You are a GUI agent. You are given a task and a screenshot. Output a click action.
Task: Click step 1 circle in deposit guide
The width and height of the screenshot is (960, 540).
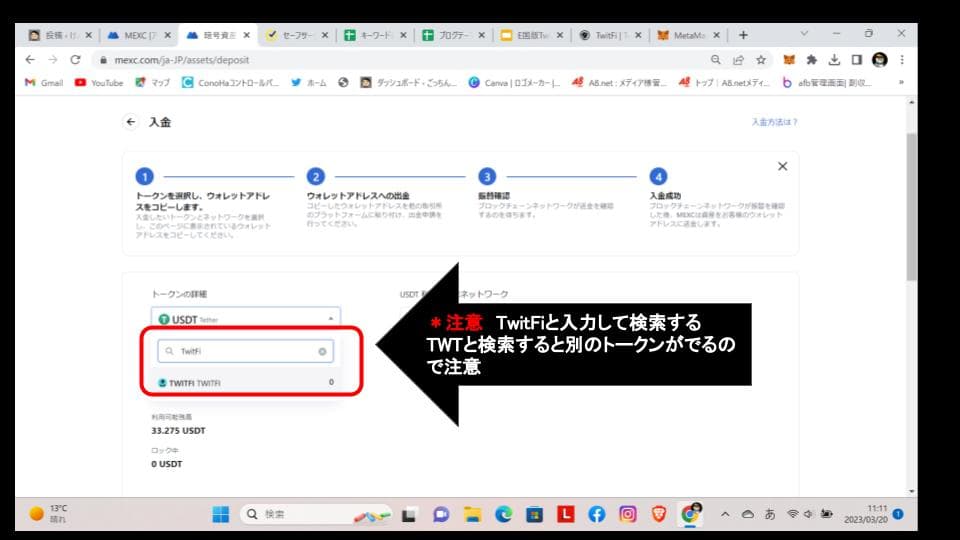[x=144, y=176]
